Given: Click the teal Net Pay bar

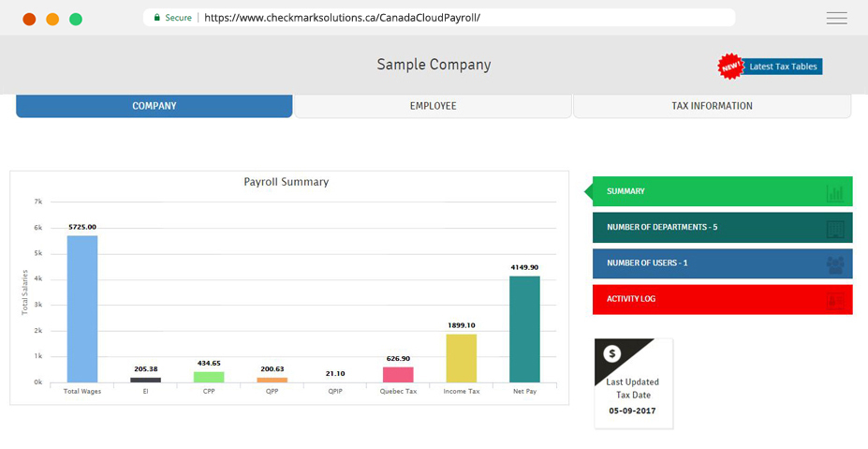Looking at the screenshot, I should pyautogui.click(x=524, y=329).
